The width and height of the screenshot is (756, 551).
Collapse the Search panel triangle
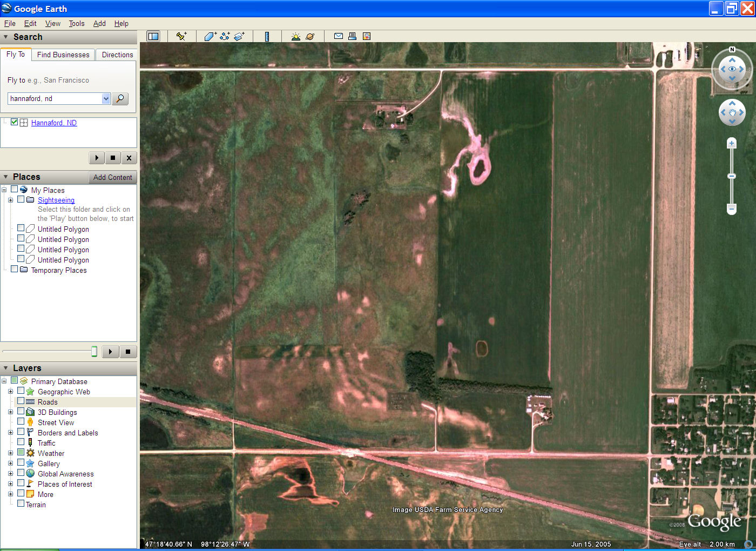[x=6, y=37]
